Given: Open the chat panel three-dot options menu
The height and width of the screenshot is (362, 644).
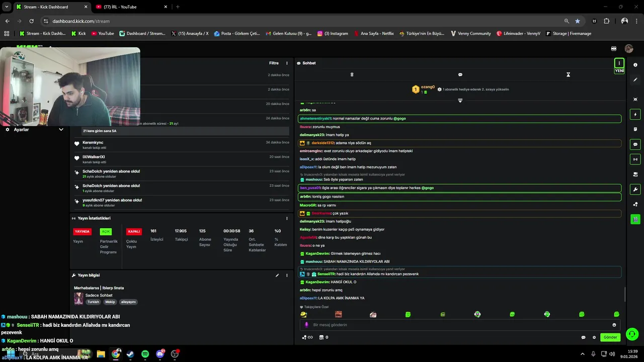Looking at the screenshot, I should [x=619, y=63].
